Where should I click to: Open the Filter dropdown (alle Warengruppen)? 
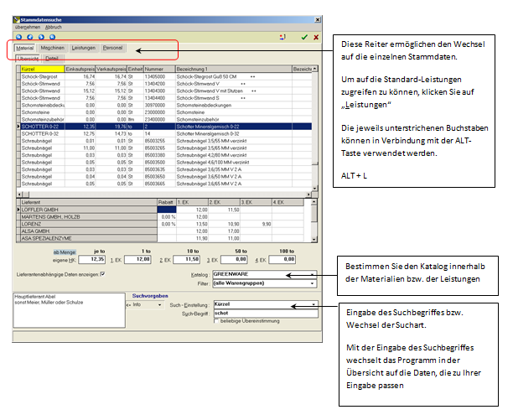click(x=265, y=283)
